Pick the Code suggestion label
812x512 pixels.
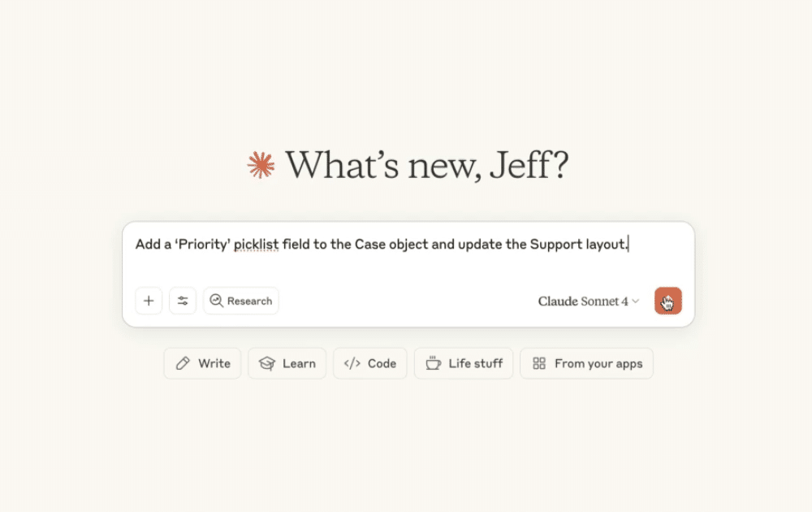[x=382, y=363]
